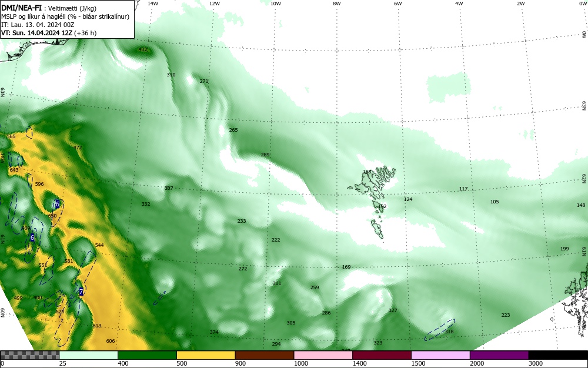Viewport: 588px width, 368px height.
Task: Click the 124 map value
Action: [x=408, y=199]
